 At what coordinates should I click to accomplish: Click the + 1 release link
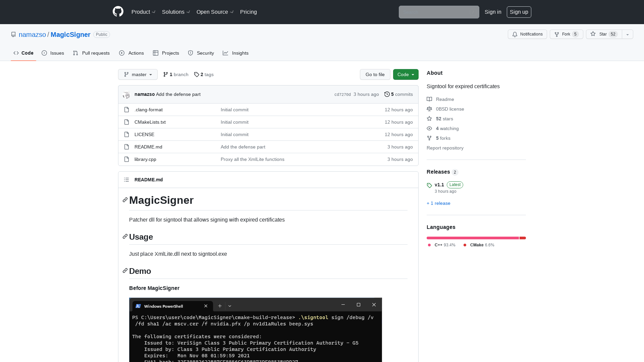pyautogui.click(x=438, y=203)
